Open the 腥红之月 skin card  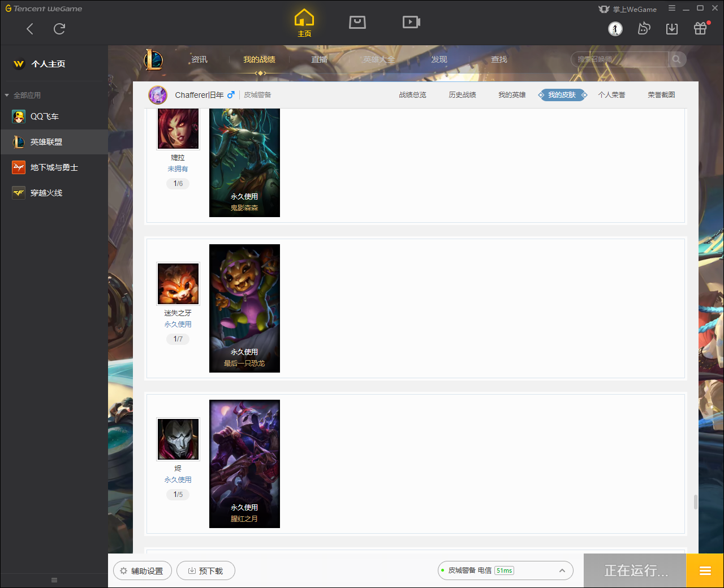coord(244,464)
